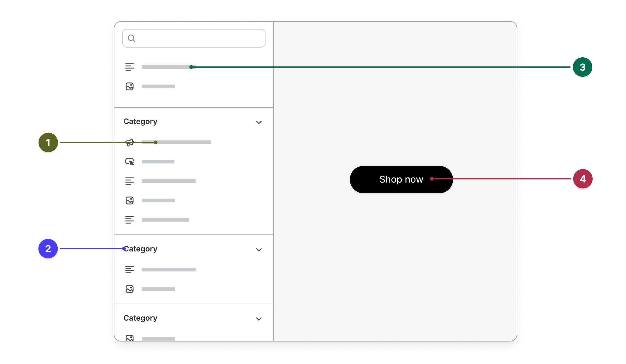Click last text icon in first Category
Image resolution: width=626 pixels, height=364 pixels.
[x=130, y=220]
